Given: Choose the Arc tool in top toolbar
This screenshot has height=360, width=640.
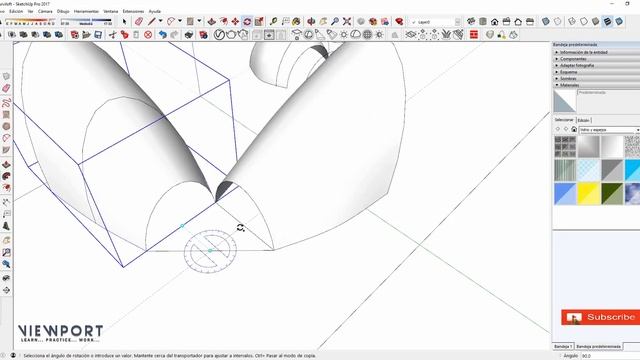Looking at the screenshot, I should pyautogui.click(x=171, y=22).
